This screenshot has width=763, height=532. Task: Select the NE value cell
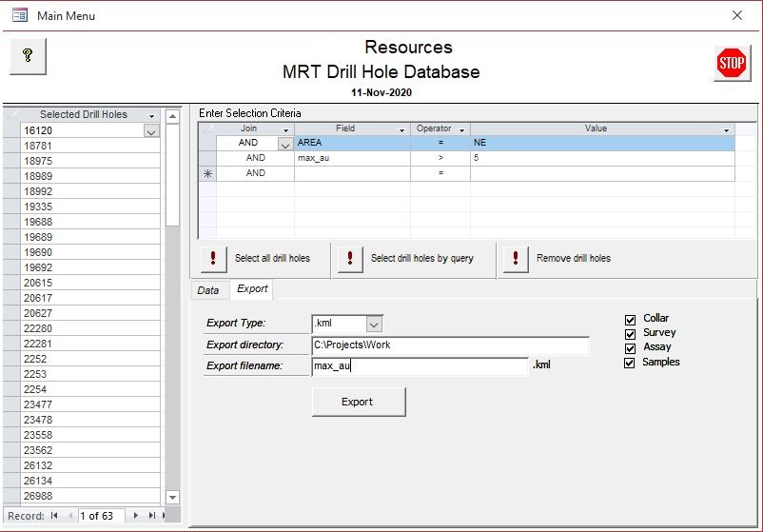click(602, 143)
